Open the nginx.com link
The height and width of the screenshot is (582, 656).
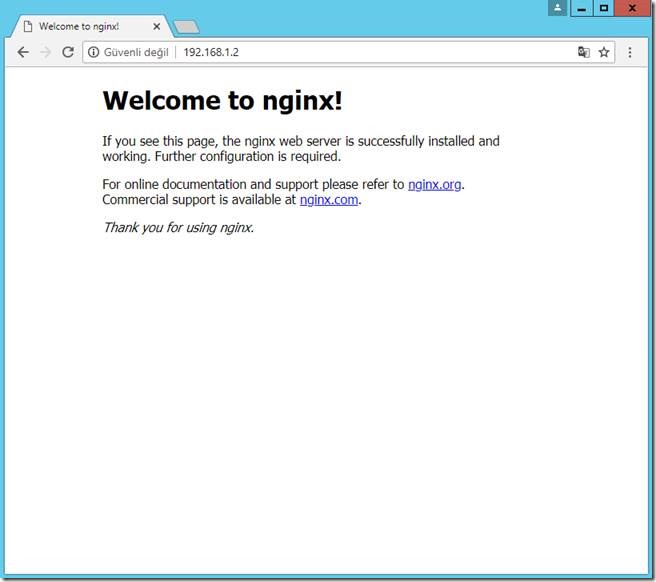(x=329, y=200)
